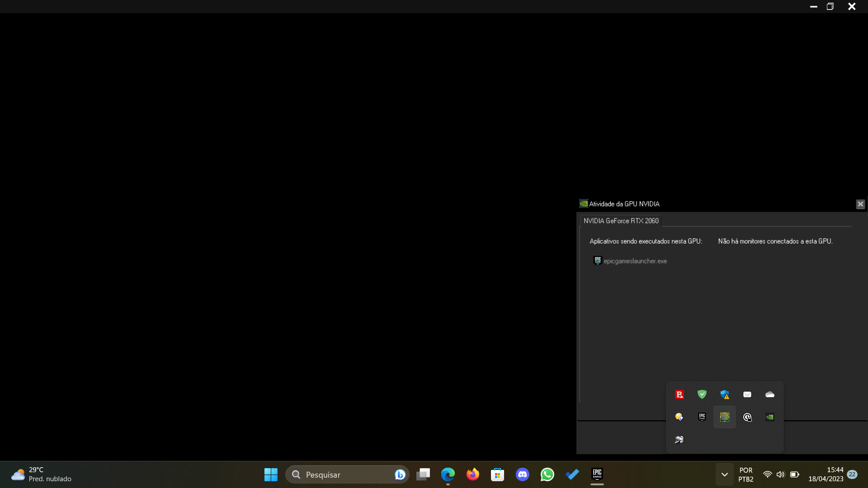The width and height of the screenshot is (868, 488).
Task: Click the red Bitdefender tray icon
Action: click(x=679, y=394)
